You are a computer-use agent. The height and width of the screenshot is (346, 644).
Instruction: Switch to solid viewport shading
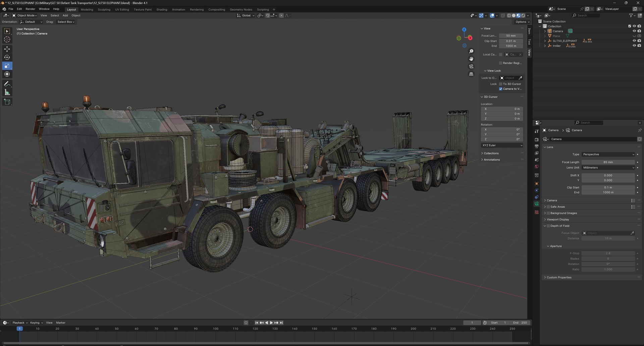514,15
